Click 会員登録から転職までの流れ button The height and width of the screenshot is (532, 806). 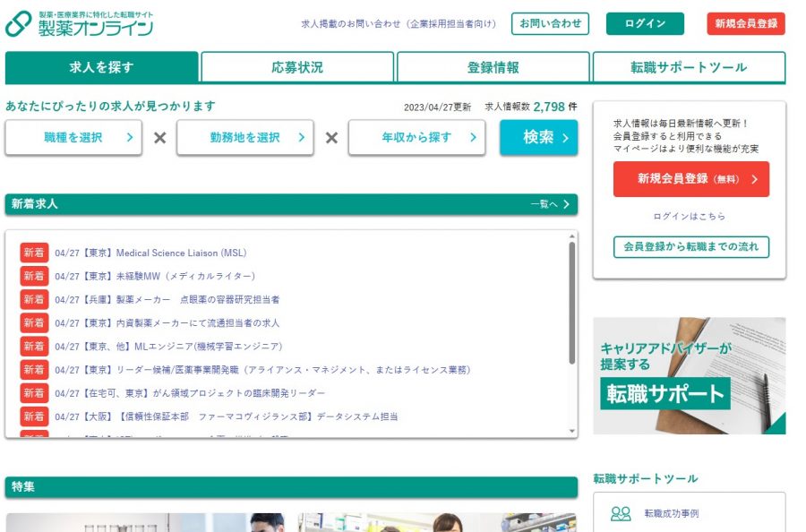click(690, 246)
